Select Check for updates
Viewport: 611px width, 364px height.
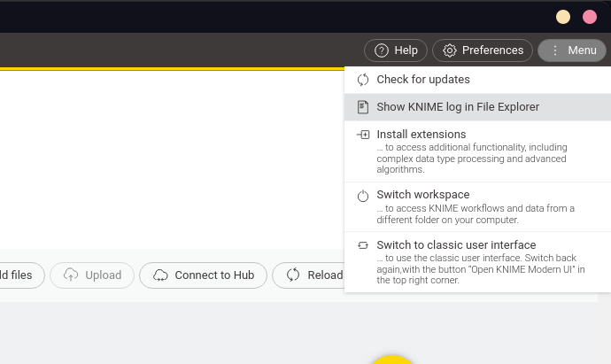click(x=478, y=80)
